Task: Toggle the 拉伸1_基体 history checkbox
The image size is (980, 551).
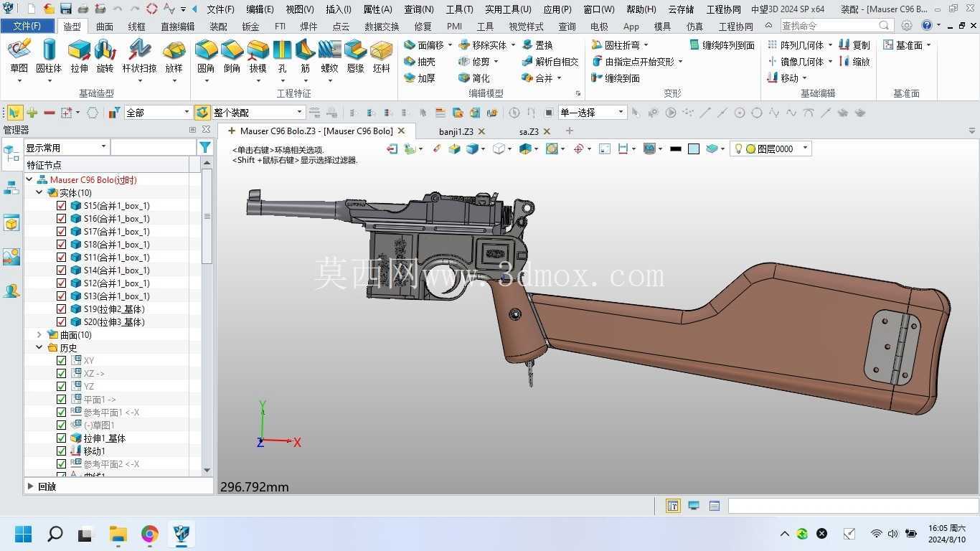Action: 61,438
